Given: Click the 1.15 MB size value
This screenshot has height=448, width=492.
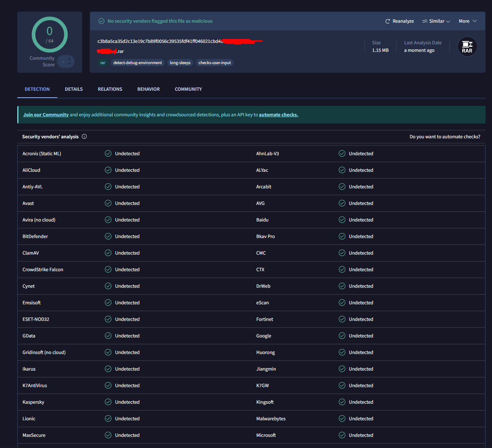Looking at the screenshot, I should (x=380, y=50).
